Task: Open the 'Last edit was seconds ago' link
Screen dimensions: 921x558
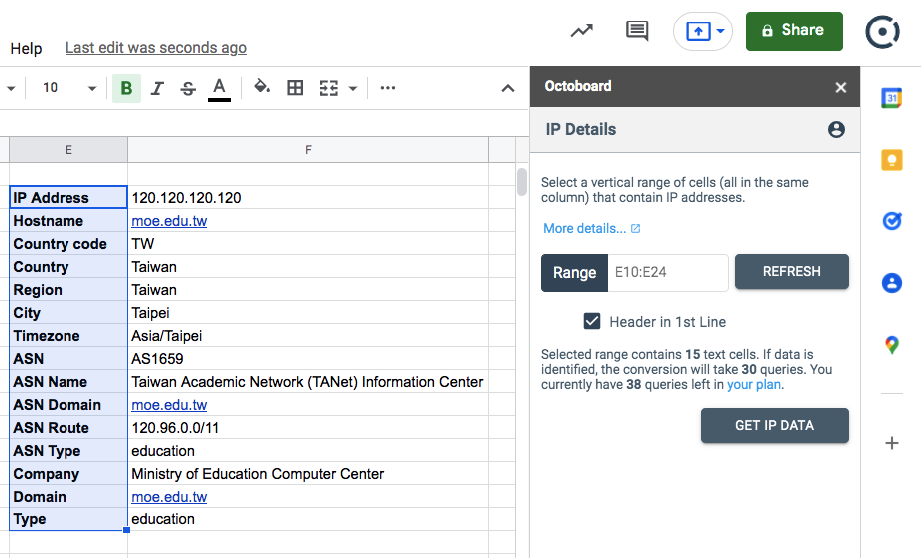Action: tap(156, 48)
